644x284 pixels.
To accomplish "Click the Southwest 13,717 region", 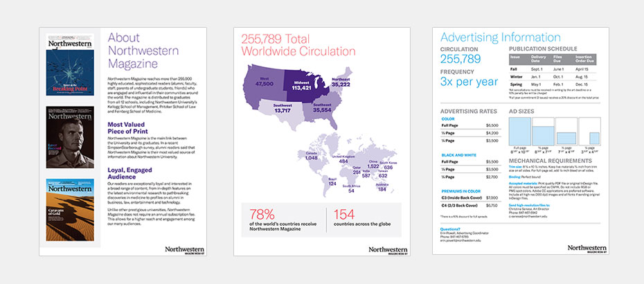I will pyautogui.click(x=282, y=108).
